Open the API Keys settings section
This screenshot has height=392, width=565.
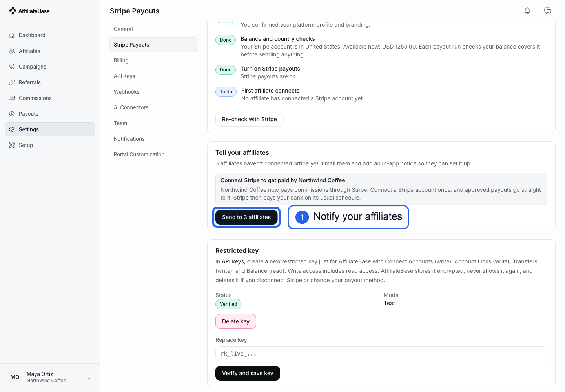pos(154,76)
